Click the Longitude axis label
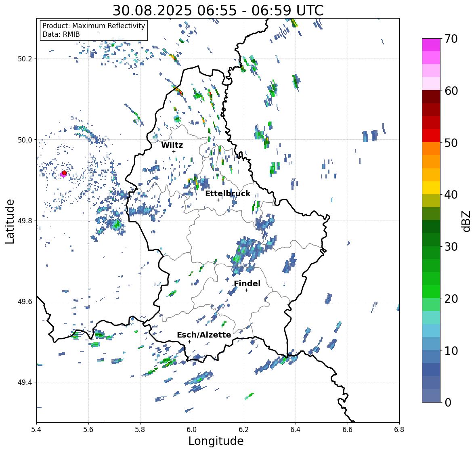Viewport: 476px width, 451px height. [x=216, y=441]
